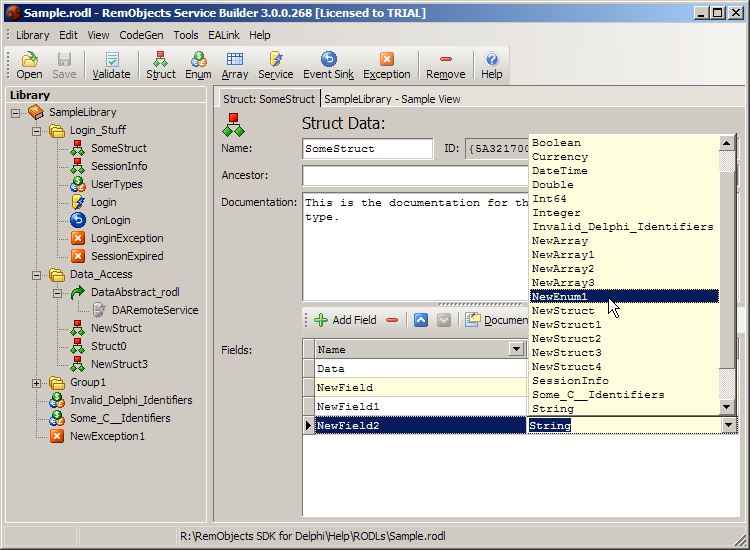Viewport: 750px width, 550px height.
Task: Click the Remove toolbar icon
Action: (446, 65)
